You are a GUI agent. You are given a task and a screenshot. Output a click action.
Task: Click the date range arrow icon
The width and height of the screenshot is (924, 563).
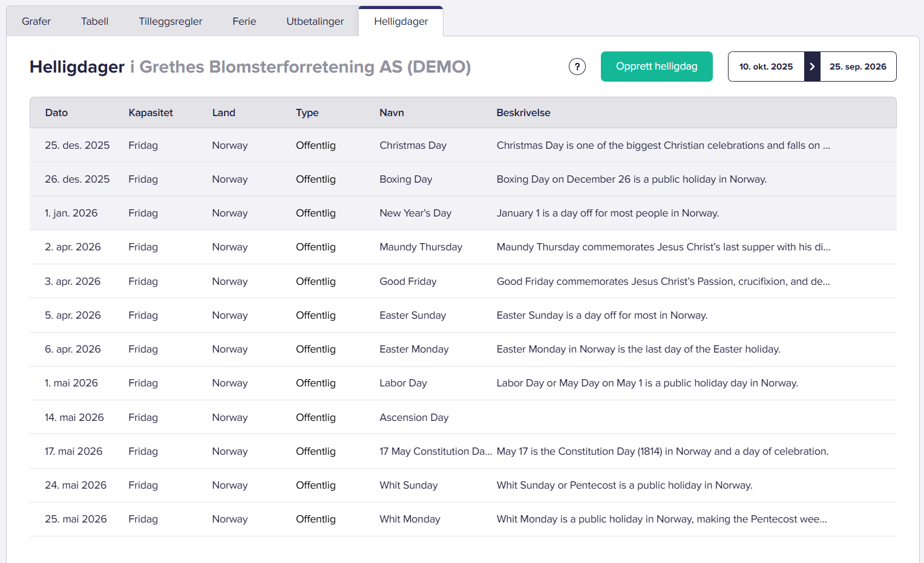point(812,67)
